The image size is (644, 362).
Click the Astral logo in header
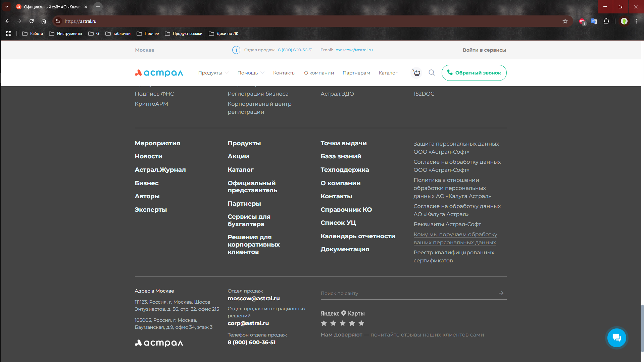159,73
